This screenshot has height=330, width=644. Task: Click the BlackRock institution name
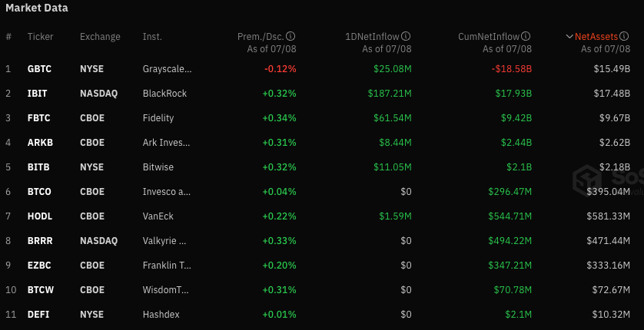pos(164,93)
